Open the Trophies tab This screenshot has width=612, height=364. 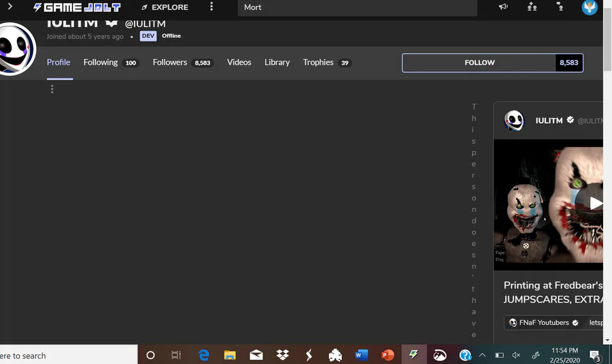click(x=327, y=62)
